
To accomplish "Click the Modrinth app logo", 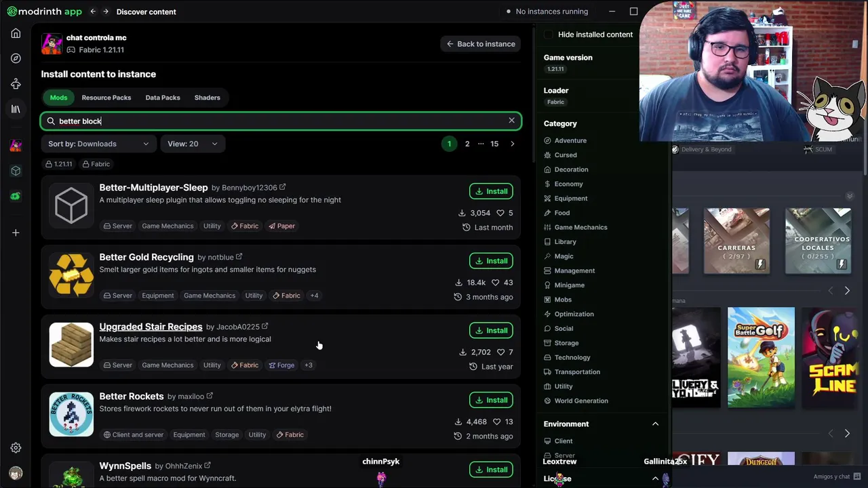I will (x=44, y=12).
